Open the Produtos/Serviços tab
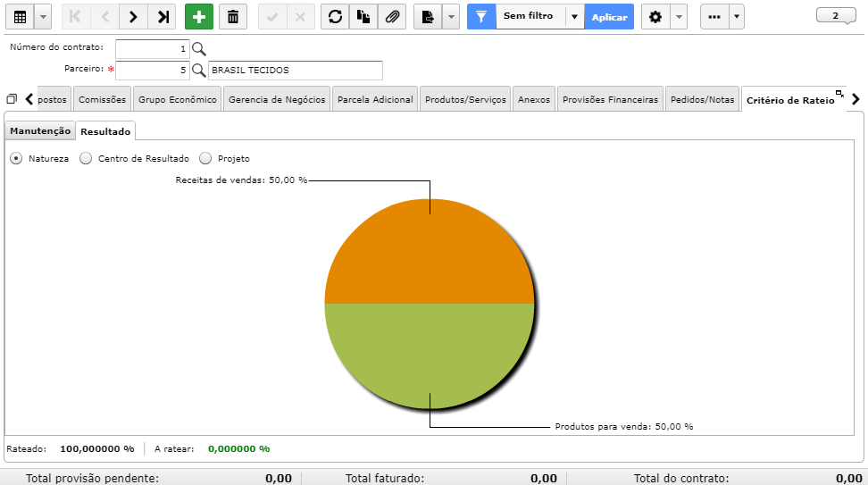 pos(465,100)
